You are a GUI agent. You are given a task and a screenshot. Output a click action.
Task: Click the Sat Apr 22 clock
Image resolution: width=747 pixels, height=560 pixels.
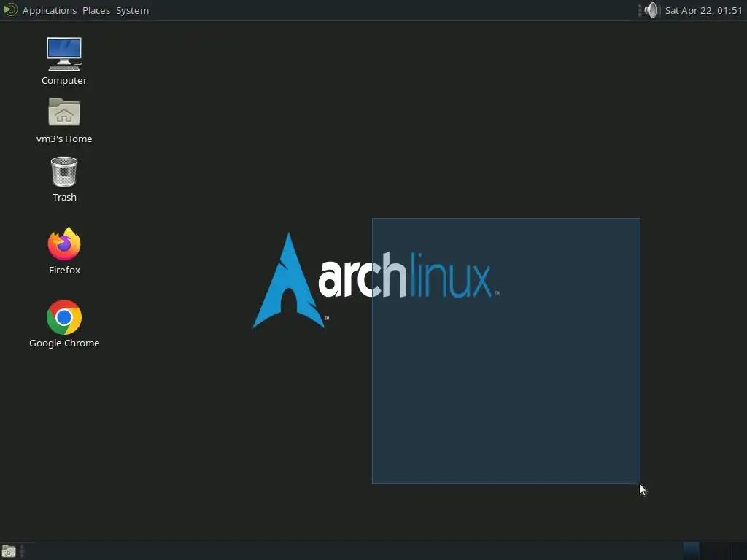click(703, 10)
